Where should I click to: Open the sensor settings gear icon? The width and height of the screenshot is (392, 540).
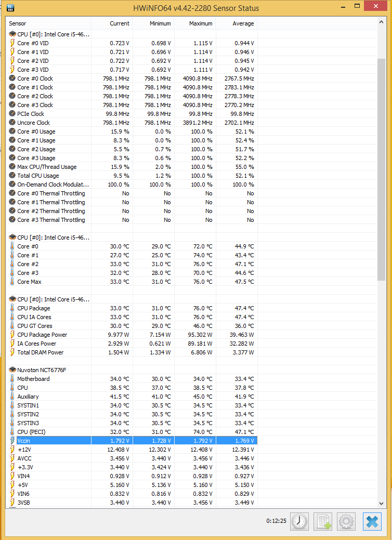346,521
